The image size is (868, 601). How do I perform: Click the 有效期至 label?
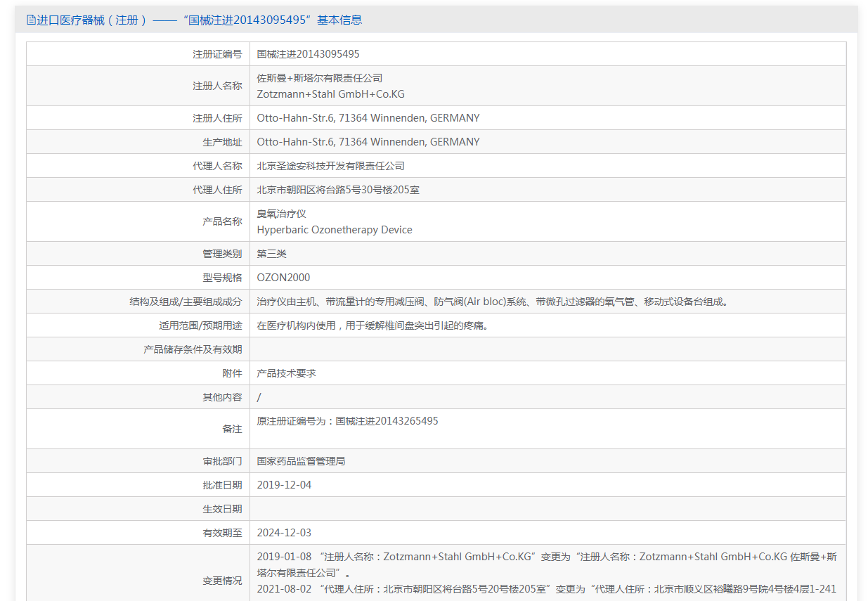click(x=223, y=533)
